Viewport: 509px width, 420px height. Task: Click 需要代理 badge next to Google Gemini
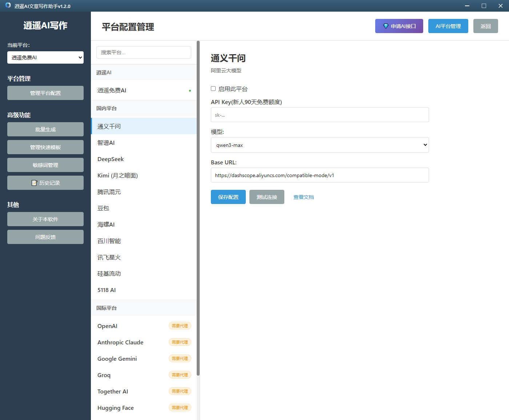click(x=180, y=359)
